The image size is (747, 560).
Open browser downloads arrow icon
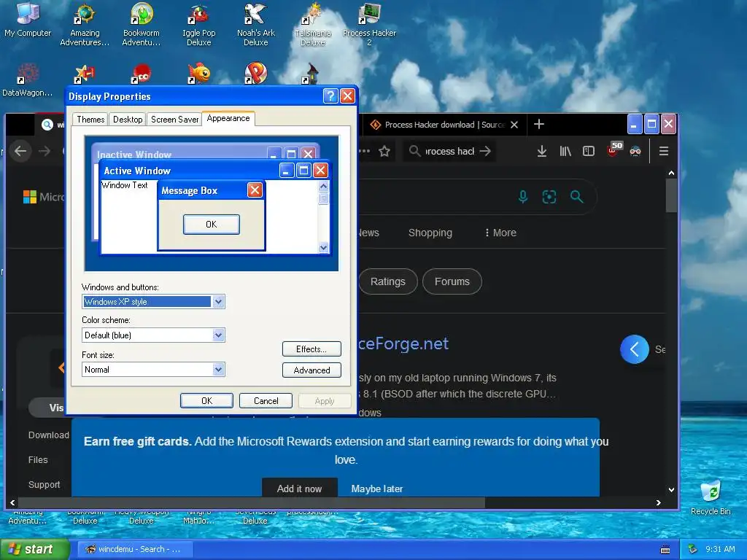click(542, 152)
